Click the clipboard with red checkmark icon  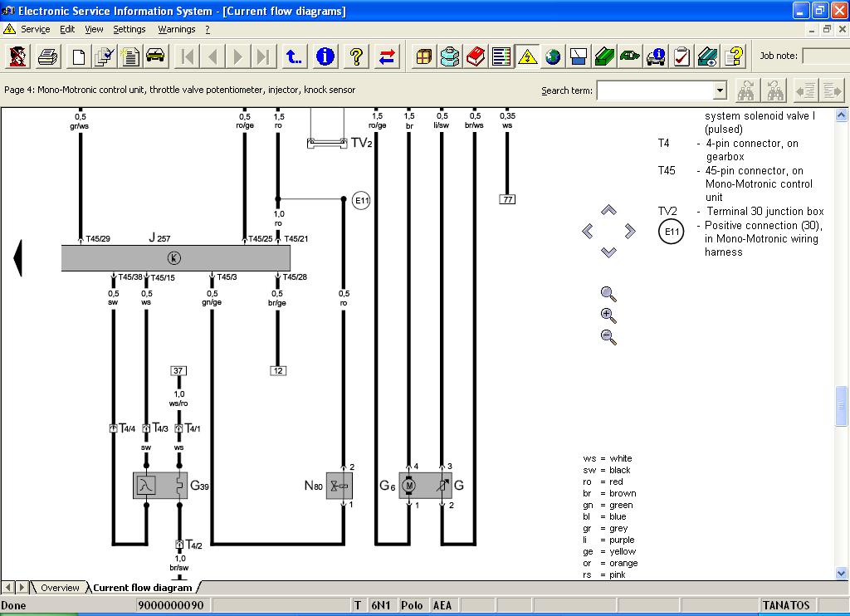coord(681,56)
